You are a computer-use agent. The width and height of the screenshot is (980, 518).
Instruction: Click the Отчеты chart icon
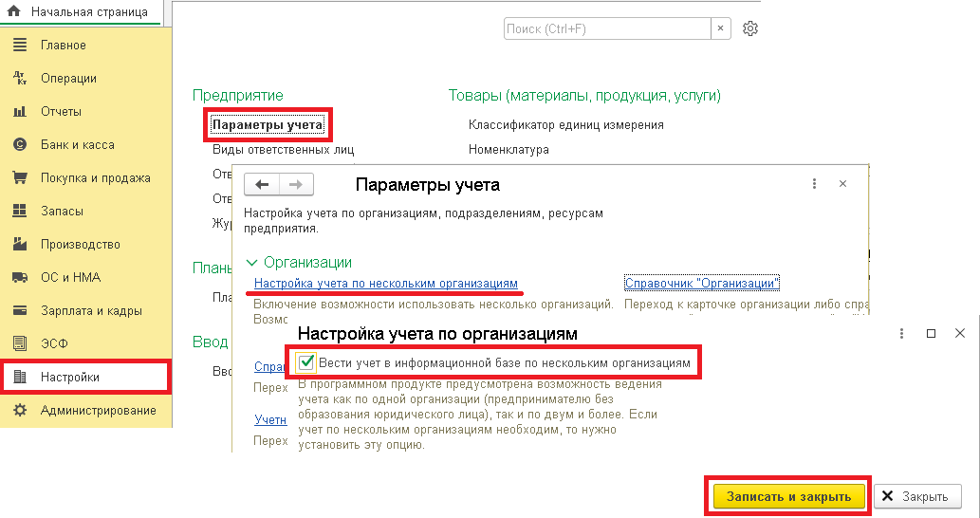(x=19, y=112)
